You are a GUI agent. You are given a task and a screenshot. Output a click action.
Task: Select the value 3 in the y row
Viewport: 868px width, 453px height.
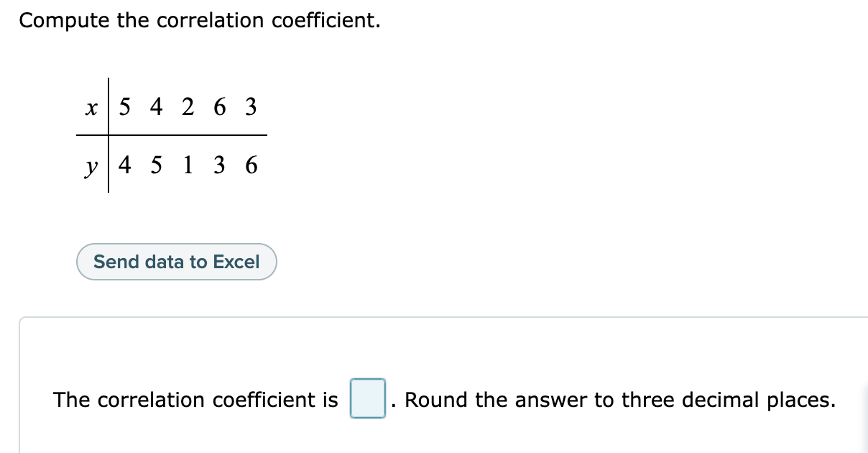click(218, 165)
